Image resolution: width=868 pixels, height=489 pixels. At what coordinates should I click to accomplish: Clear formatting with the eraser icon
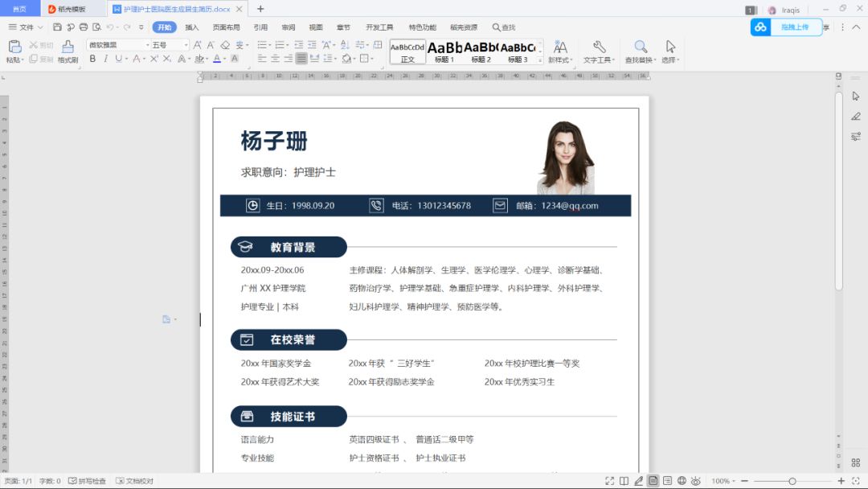coord(225,45)
